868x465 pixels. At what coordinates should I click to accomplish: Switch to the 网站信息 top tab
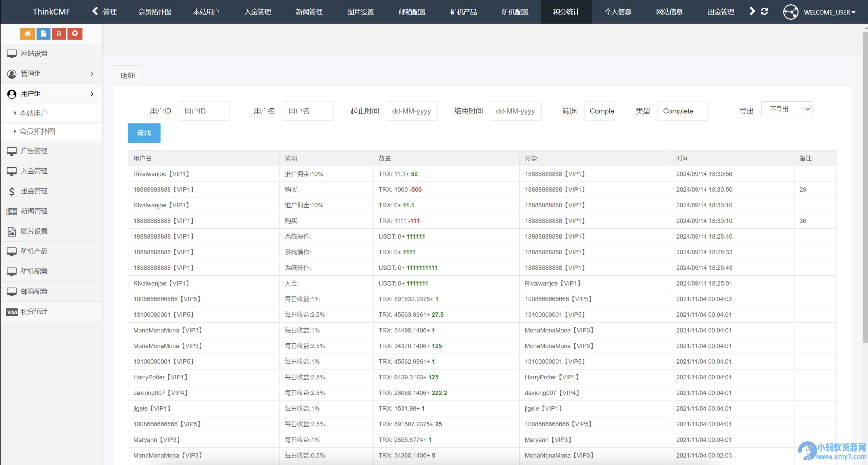(669, 12)
